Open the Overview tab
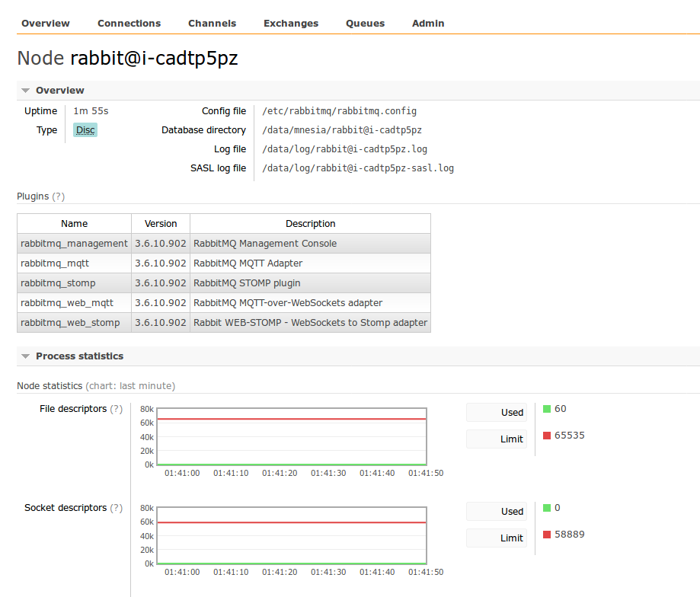The image size is (700, 597). [46, 24]
